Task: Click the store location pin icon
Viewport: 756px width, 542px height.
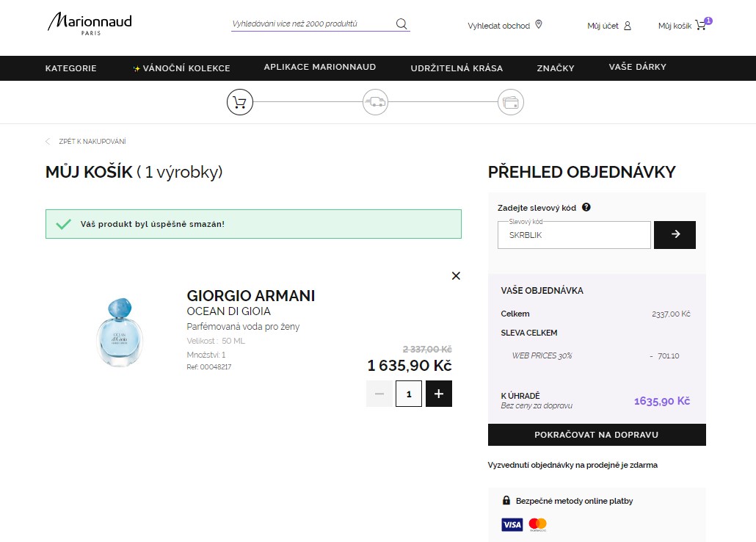Action: coord(539,25)
